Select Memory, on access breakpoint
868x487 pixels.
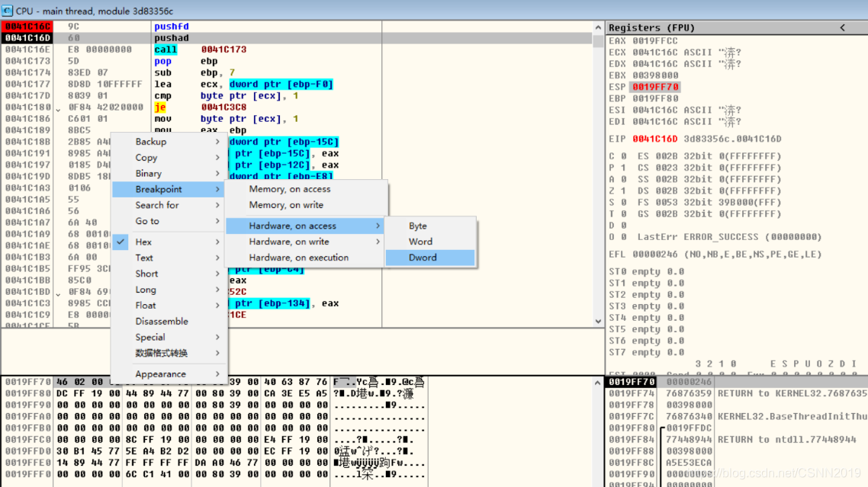click(x=307, y=189)
